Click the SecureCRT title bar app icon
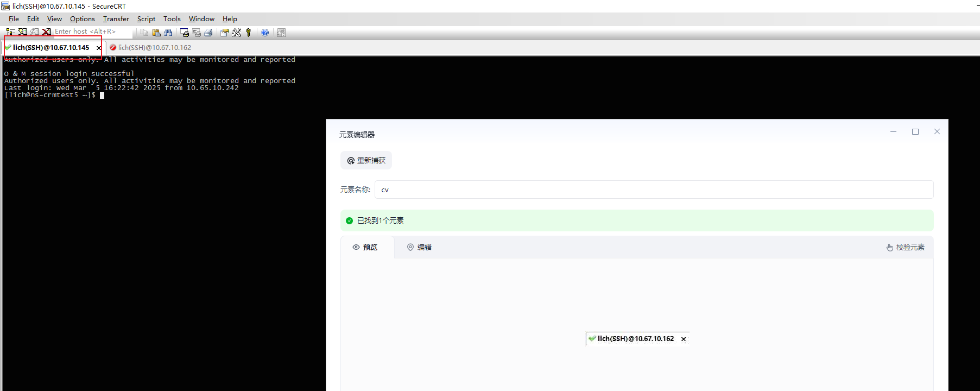Image resolution: width=980 pixels, height=391 pixels. 5,6
